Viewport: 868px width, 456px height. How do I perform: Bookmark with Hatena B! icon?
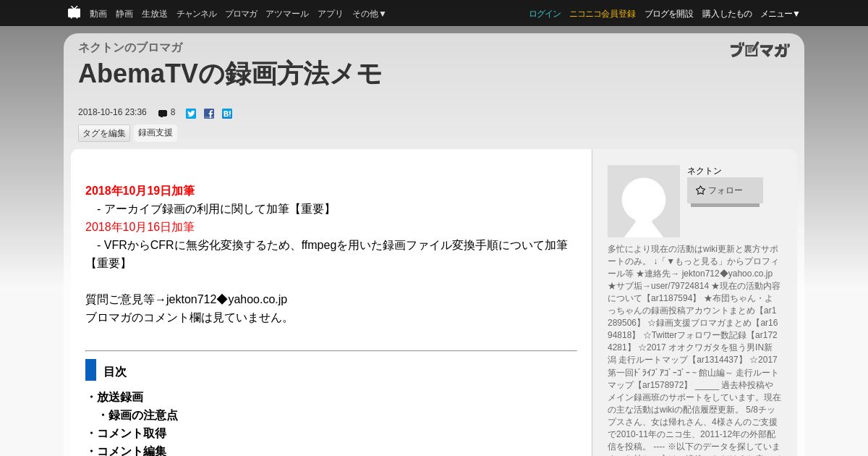point(227,114)
